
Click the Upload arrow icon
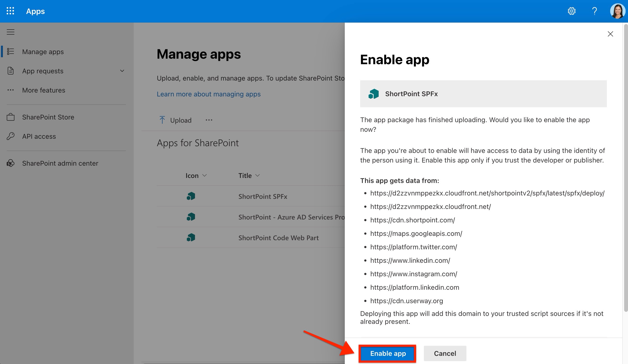[162, 120]
